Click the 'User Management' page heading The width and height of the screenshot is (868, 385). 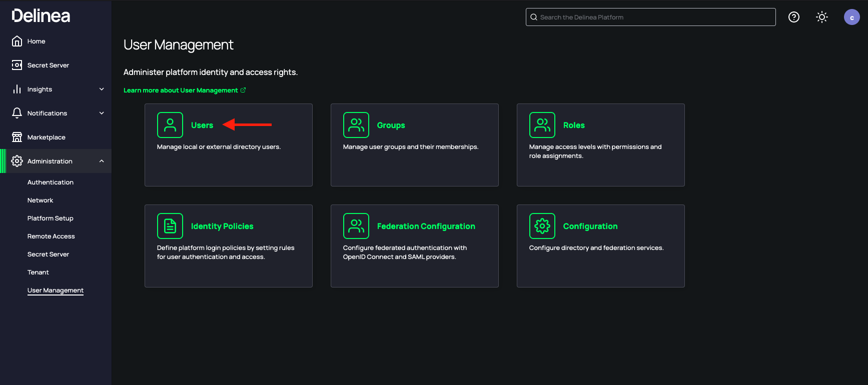[x=178, y=45]
